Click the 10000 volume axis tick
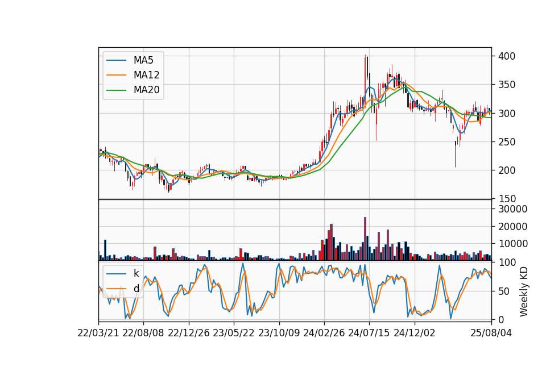546x392 pixels. click(x=513, y=244)
